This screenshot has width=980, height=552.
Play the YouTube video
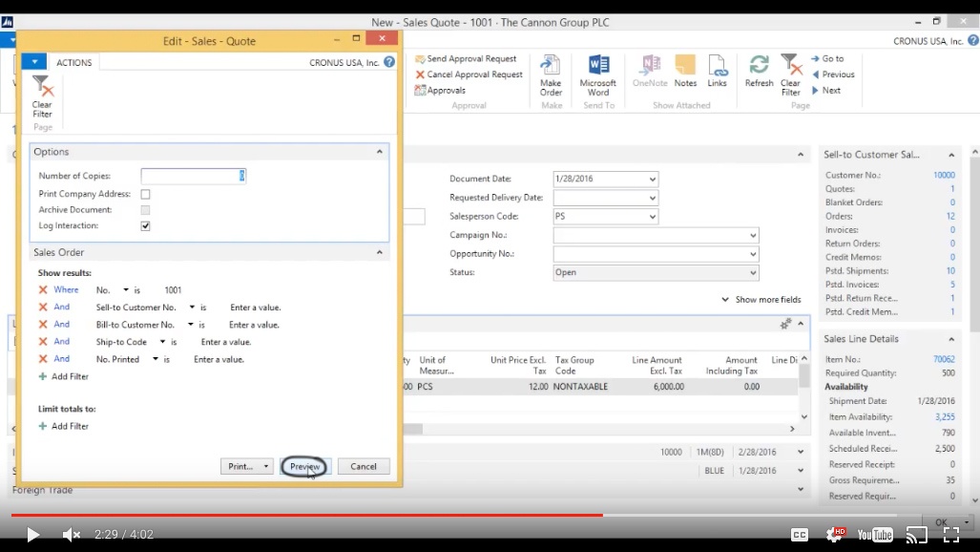tap(32, 535)
